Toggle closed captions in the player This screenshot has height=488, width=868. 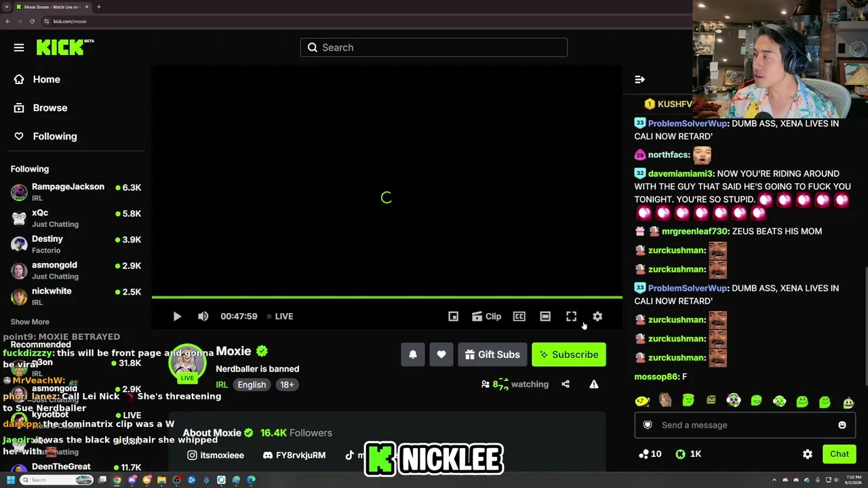[x=519, y=317]
